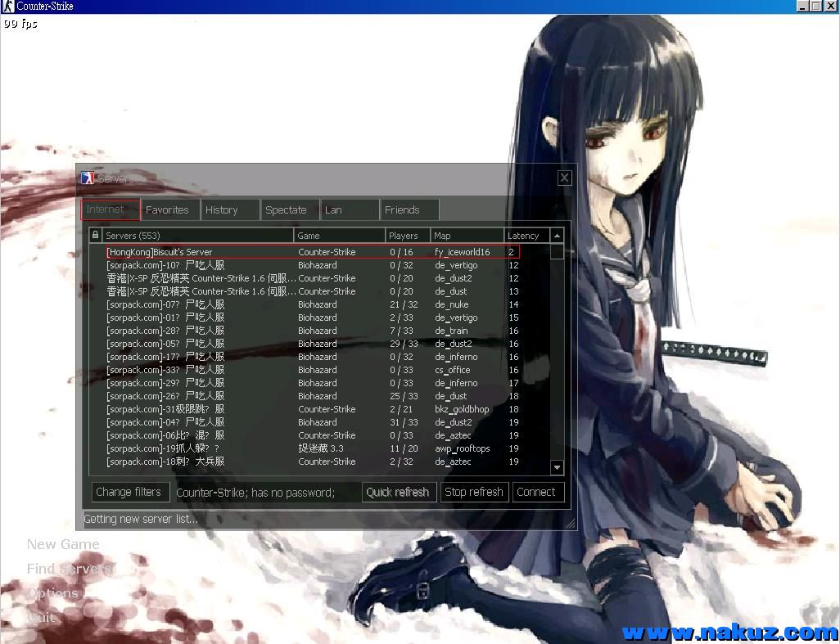The height and width of the screenshot is (644, 840).
Task: Switch to the Internet tab
Action: click(111, 209)
